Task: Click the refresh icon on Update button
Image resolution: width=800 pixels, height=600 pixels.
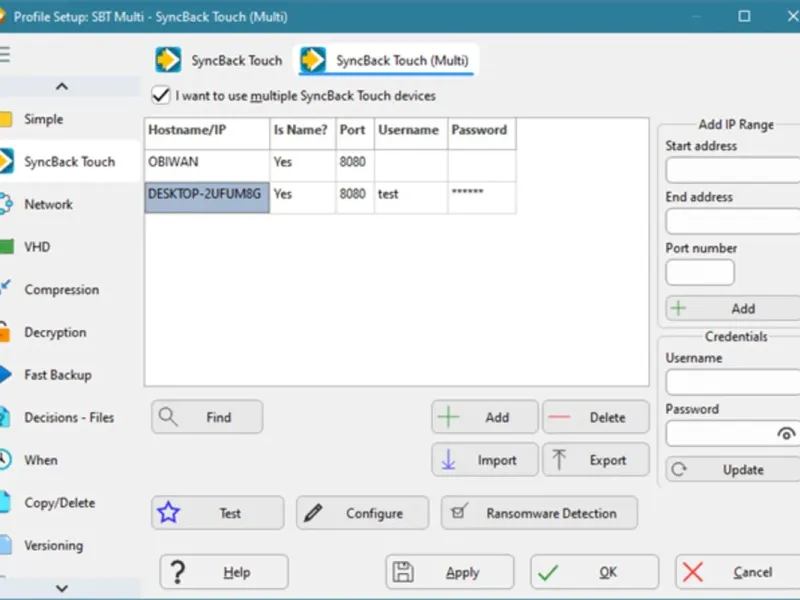Action: point(679,469)
